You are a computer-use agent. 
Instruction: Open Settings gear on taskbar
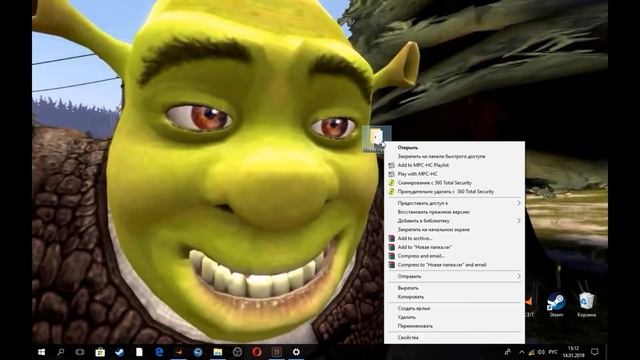coord(296,352)
